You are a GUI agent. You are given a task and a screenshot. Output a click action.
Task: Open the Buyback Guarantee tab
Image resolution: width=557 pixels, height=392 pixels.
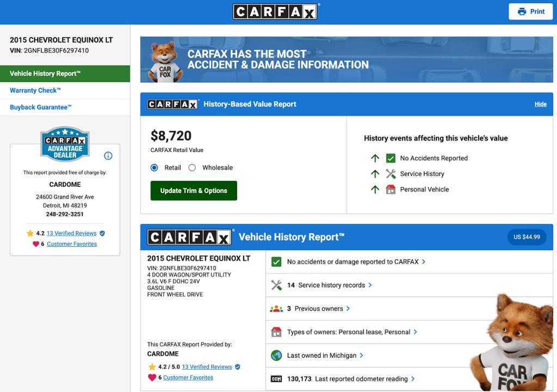[x=65, y=107]
